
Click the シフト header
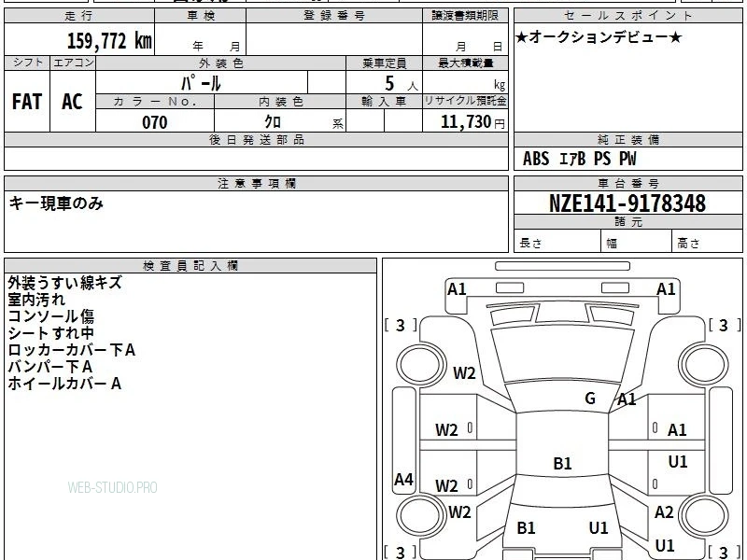coord(27,63)
